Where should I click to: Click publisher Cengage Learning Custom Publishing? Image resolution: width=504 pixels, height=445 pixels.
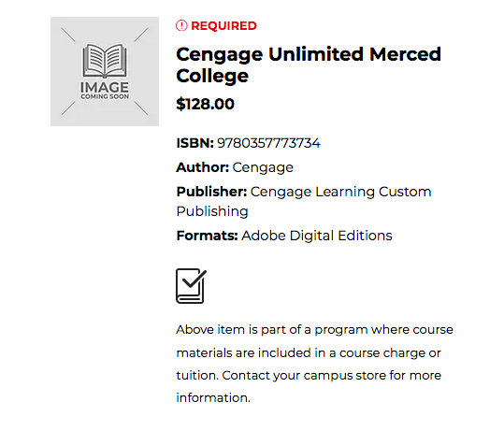(x=304, y=201)
